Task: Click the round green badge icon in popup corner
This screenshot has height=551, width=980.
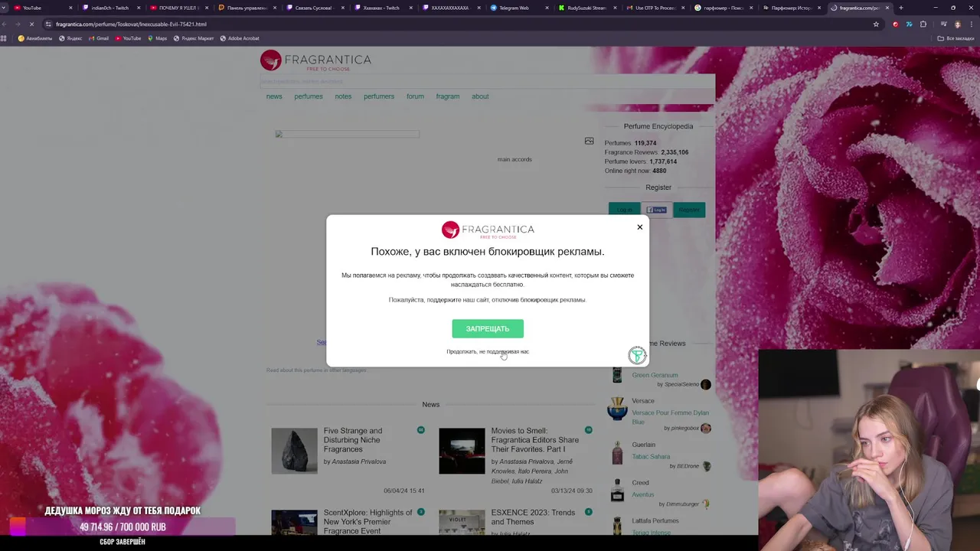Action: (637, 355)
